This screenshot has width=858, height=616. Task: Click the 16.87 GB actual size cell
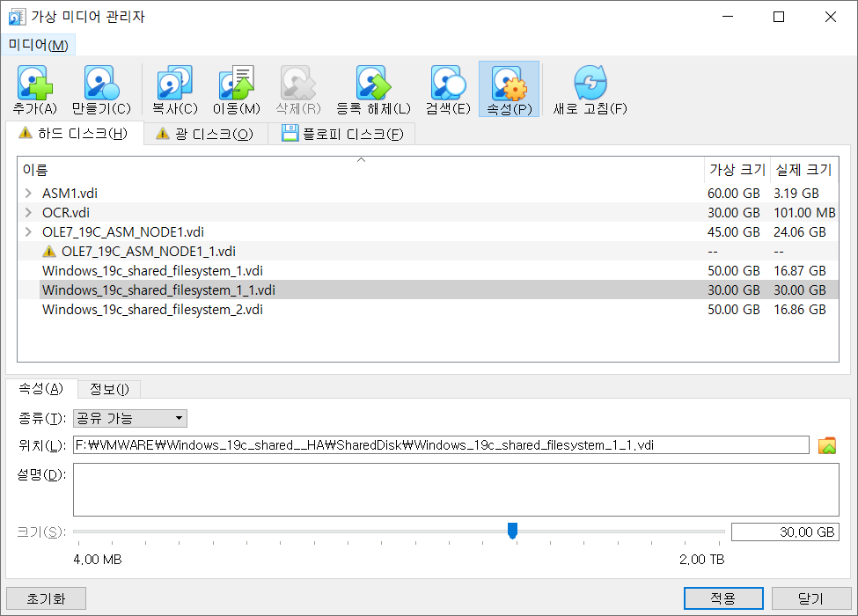click(x=799, y=271)
